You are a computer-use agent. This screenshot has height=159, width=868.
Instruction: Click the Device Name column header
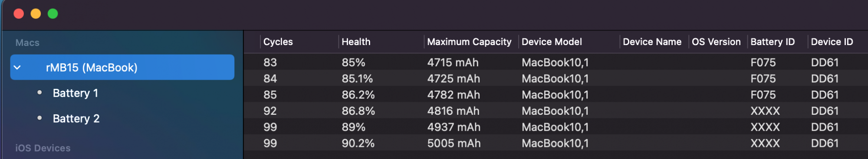[652, 42]
